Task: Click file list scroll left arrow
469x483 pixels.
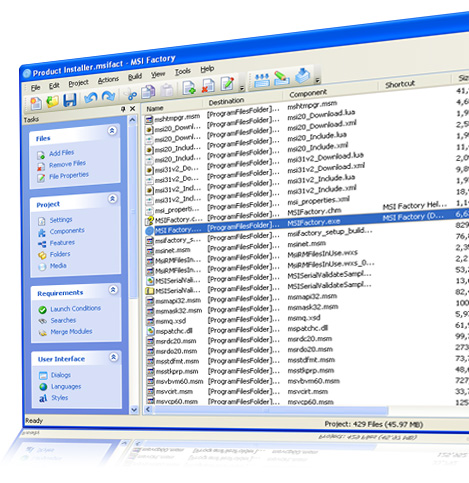Action: click(x=148, y=410)
